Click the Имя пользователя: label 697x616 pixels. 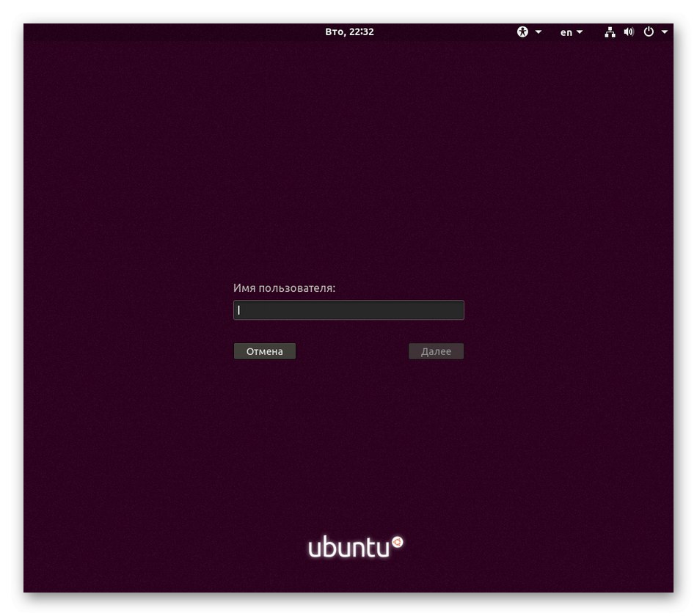284,288
